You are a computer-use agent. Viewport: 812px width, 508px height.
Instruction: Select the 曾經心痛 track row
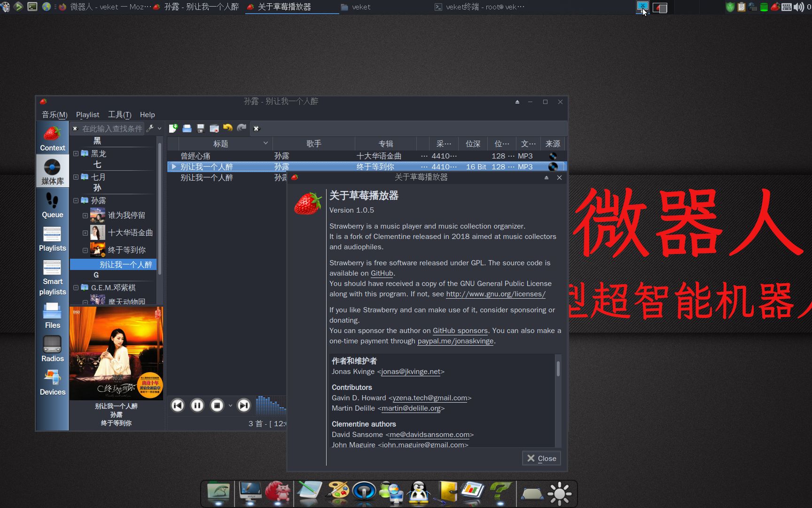[x=367, y=156]
